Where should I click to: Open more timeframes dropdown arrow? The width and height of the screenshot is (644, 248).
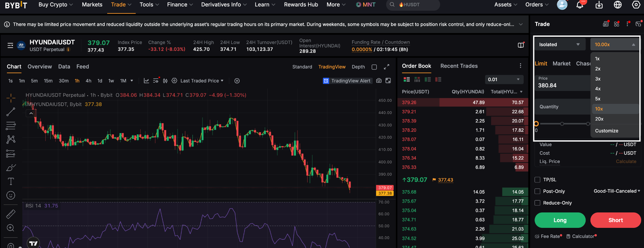pyautogui.click(x=132, y=81)
